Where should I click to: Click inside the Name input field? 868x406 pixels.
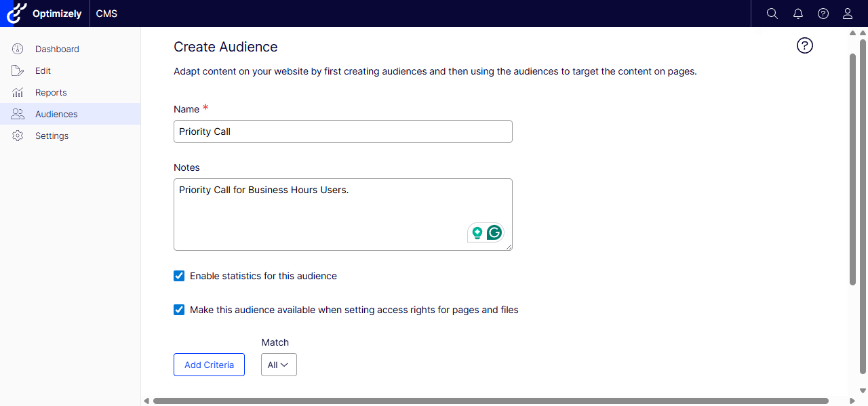[x=342, y=131]
